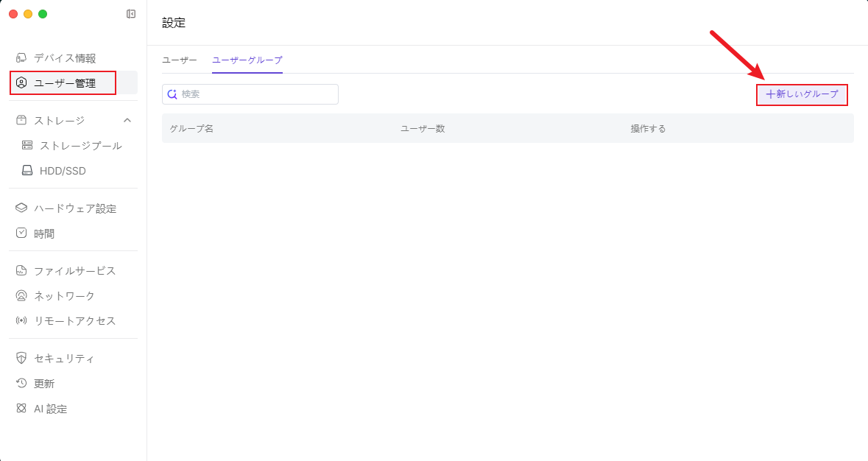The height and width of the screenshot is (461, 868).
Task: Toggle the sidebar collapse icon
Action: (131, 14)
